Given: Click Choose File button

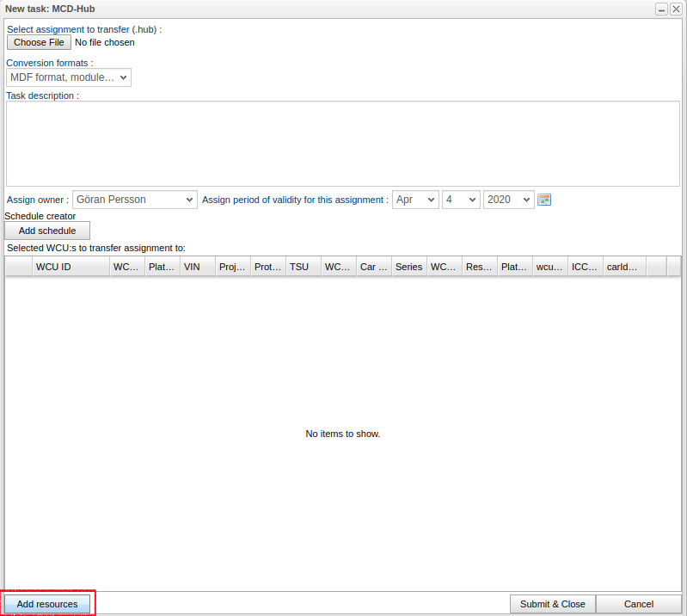Looking at the screenshot, I should point(39,42).
